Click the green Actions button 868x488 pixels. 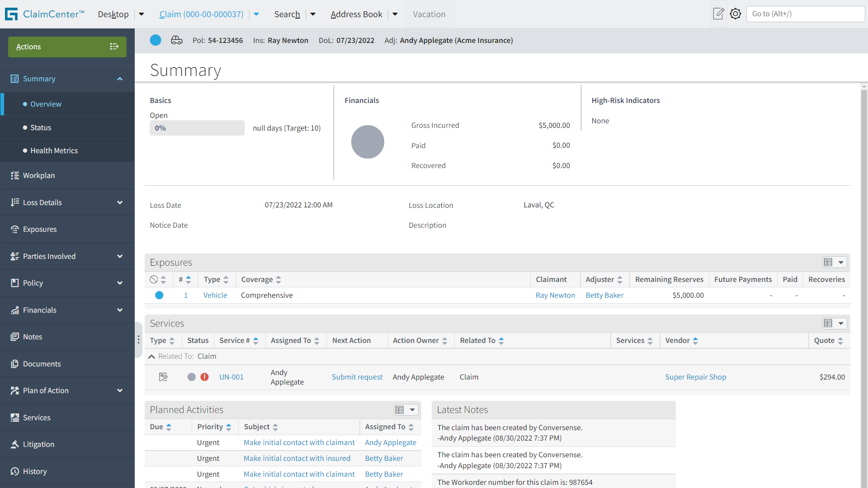click(67, 47)
